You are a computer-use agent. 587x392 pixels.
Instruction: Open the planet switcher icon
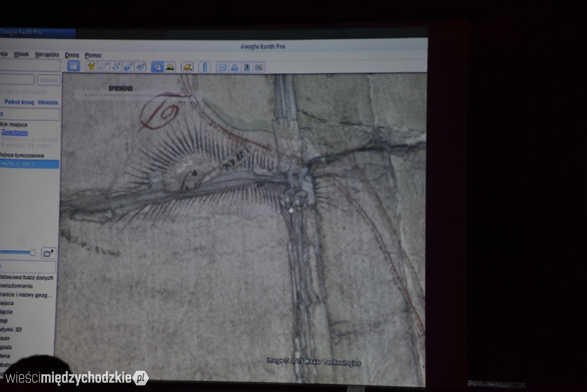187,67
